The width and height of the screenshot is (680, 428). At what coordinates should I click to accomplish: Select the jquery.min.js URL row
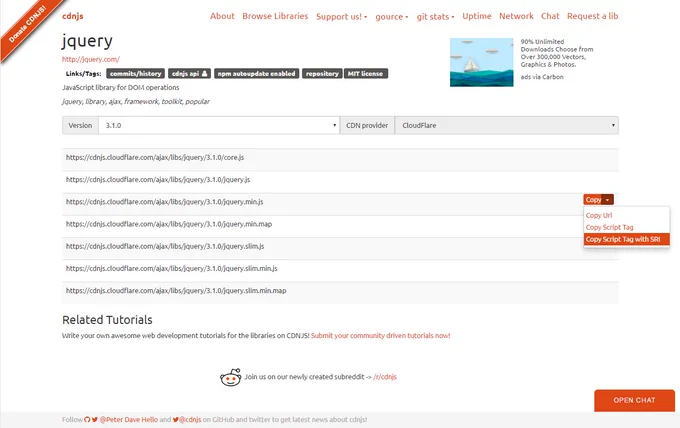[x=340, y=202]
